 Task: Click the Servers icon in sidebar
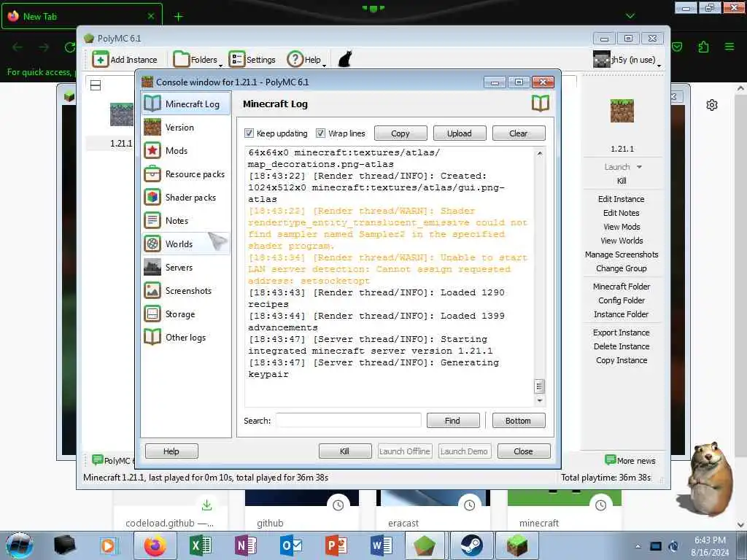pos(152,267)
